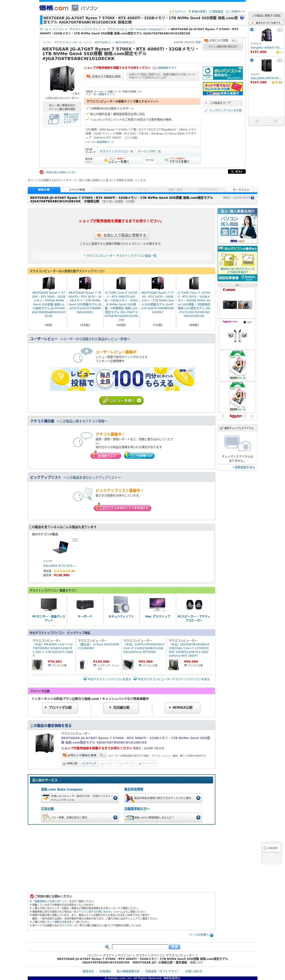Viewport: 285px width, 980px height.
Task: Expand the マウスコンピューター maker dropdown arrow
Action: pos(80,42)
